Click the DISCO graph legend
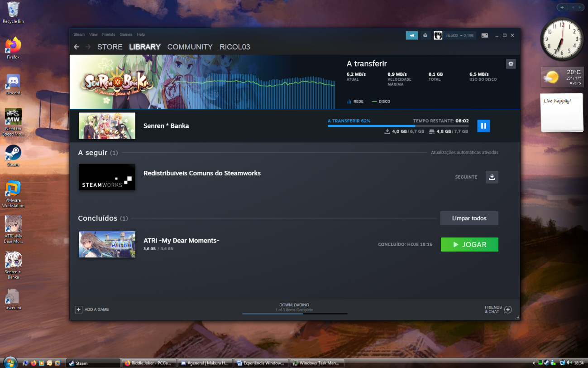 pyautogui.click(x=381, y=102)
